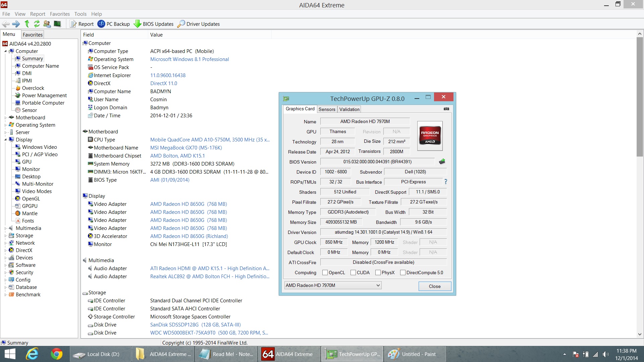Click the green Up arrow toolbar icon
Viewport: 644px width, 362px height.
click(27, 24)
